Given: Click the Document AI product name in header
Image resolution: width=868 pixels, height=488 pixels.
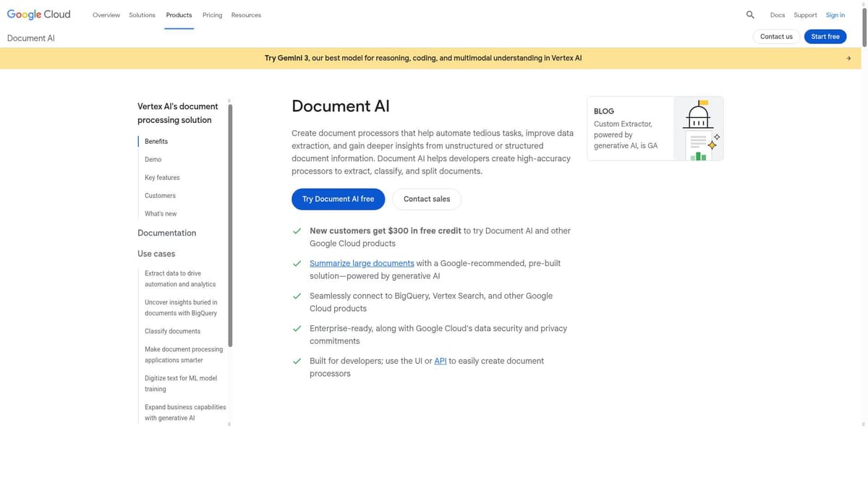Looking at the screenshot, I should 31,38.
